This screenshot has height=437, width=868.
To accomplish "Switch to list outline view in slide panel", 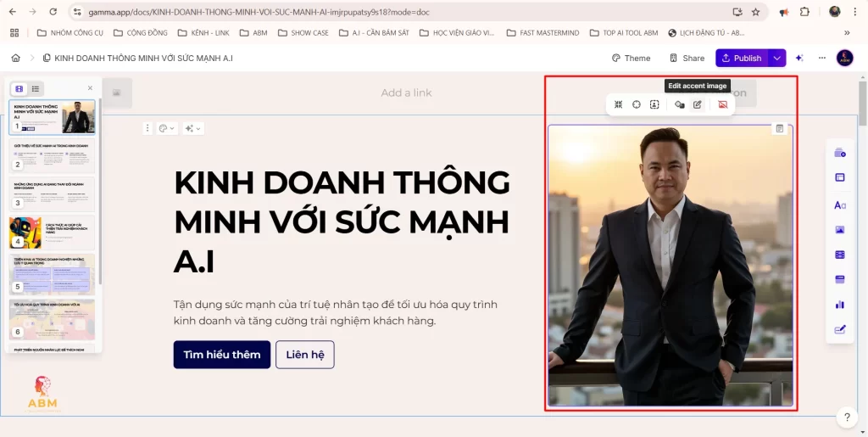I will [x=36, y=88].
